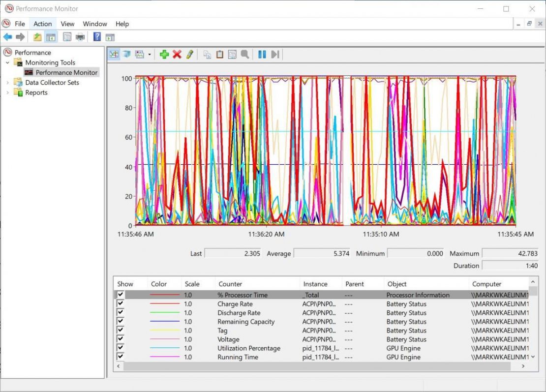Screen dimensions: 546x392
Task: Open the graph Properties dialog icon
Action: point(232,54)
